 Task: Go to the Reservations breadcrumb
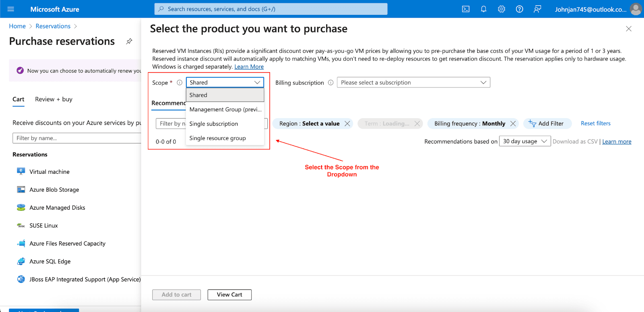click(x=53, y=26)
